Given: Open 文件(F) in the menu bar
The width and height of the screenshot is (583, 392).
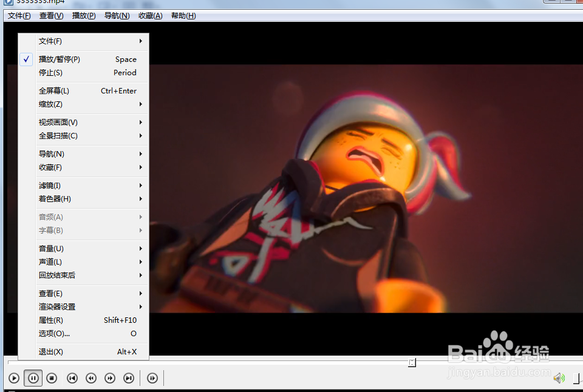Looking at the screenshot, I should [x=19, y=16].
